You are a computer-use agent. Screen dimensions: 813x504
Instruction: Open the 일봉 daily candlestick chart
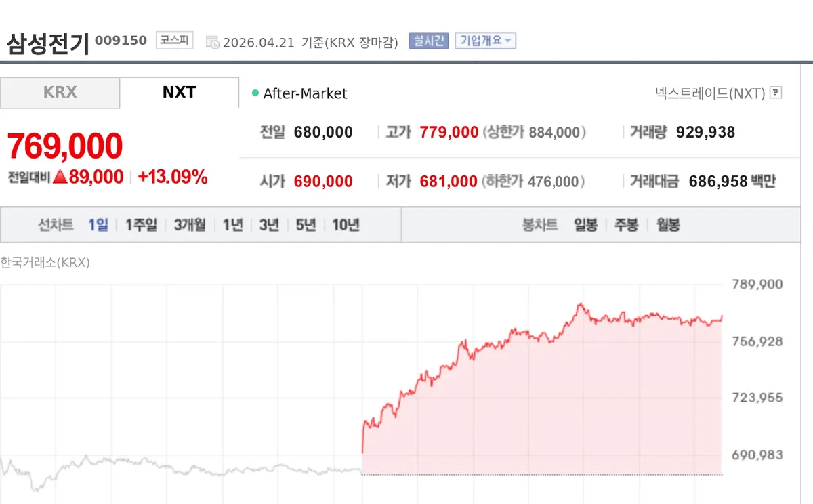(585, 225)
